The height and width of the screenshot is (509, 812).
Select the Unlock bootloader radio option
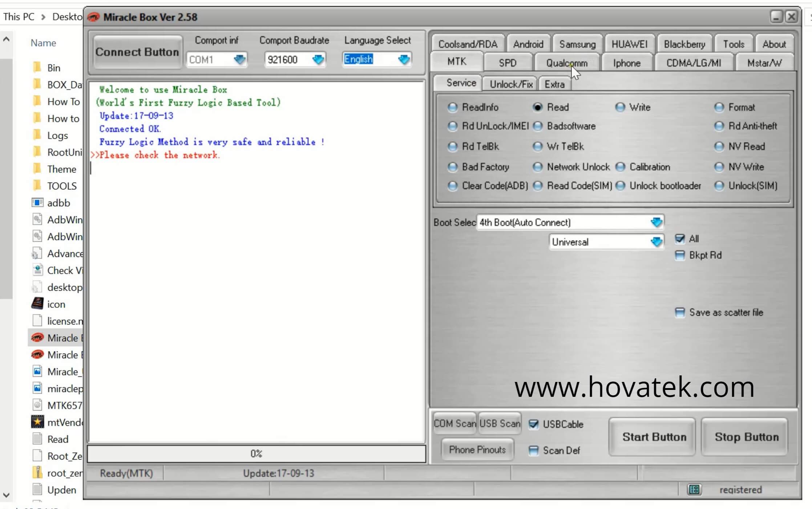point(620,186)
